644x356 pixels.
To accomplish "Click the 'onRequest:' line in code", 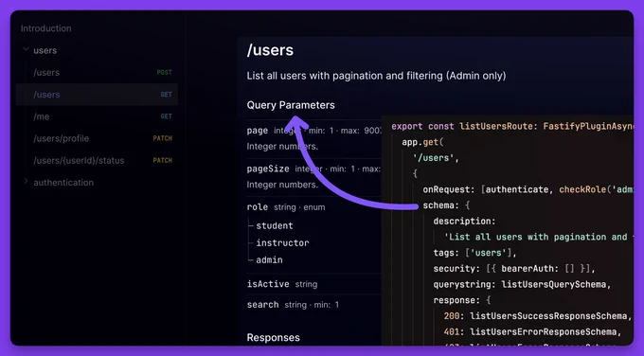I will [528, 189].
